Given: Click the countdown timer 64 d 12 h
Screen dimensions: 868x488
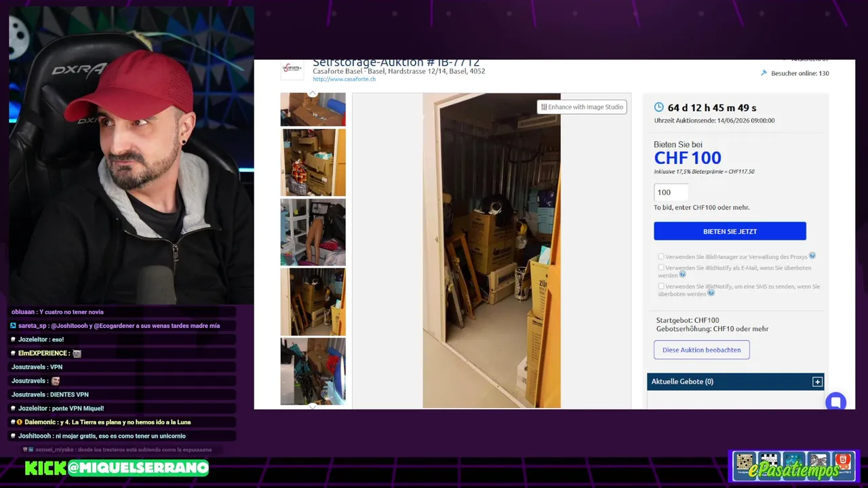Looking at the screenshot, I should coord(711,108).
